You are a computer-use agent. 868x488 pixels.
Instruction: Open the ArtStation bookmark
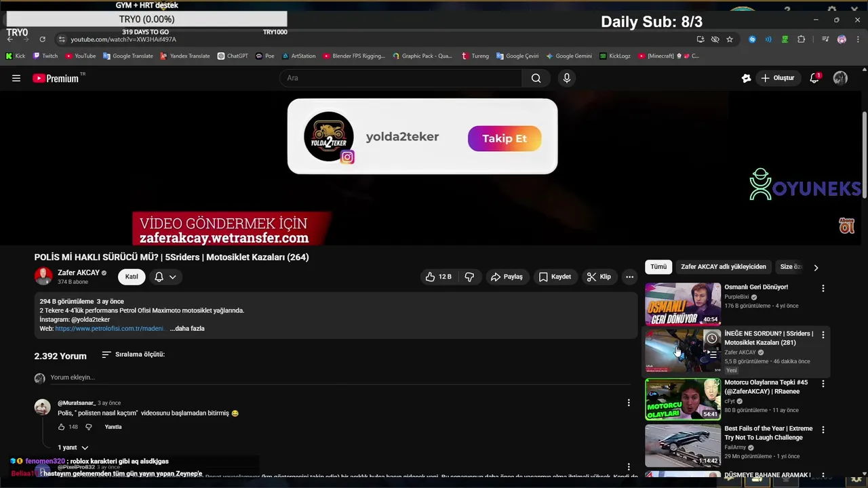pyautogui.click(x=299, y=56)
